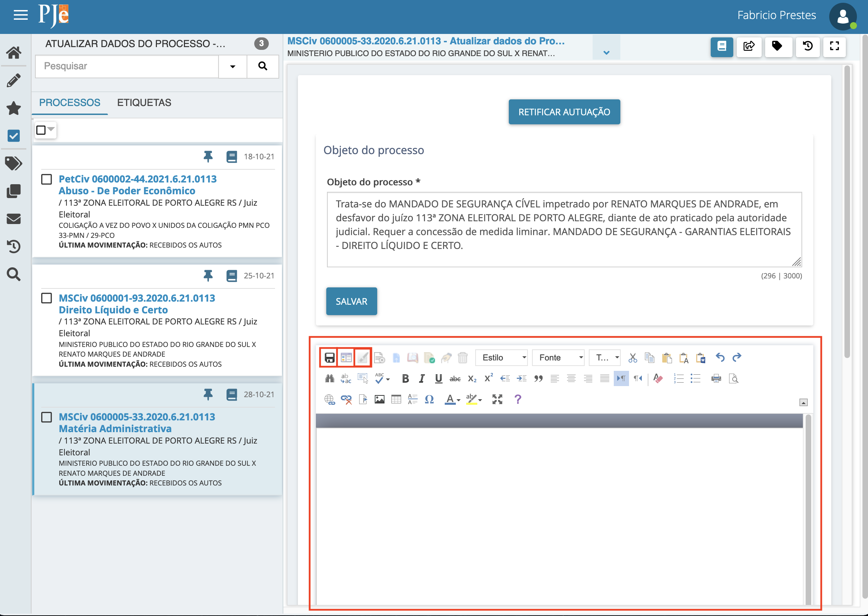Click the Print icon in the editor
Image resolution: width=868 pixels, height=616 pixels.
coord(716,378)
